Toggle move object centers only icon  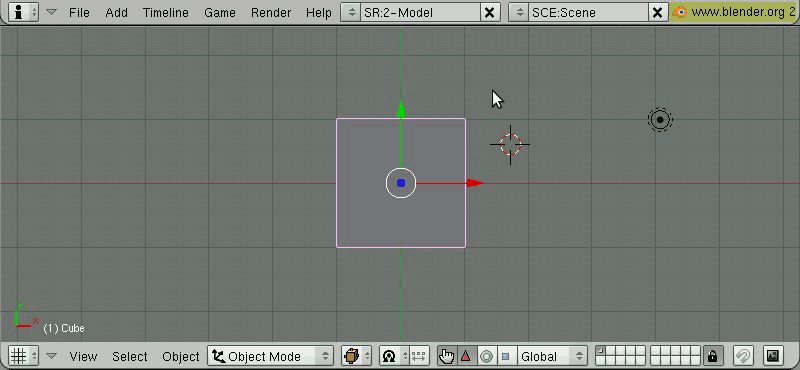418,356
